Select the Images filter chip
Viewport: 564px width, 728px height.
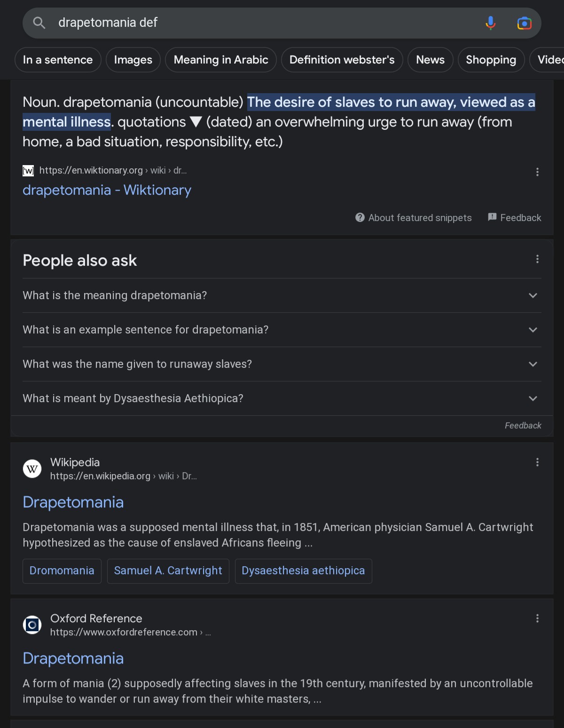(133, 60)
